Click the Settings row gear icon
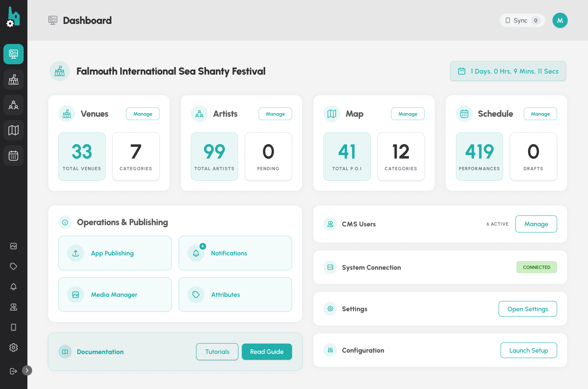The image size is (588, 389). click(330, 309)
